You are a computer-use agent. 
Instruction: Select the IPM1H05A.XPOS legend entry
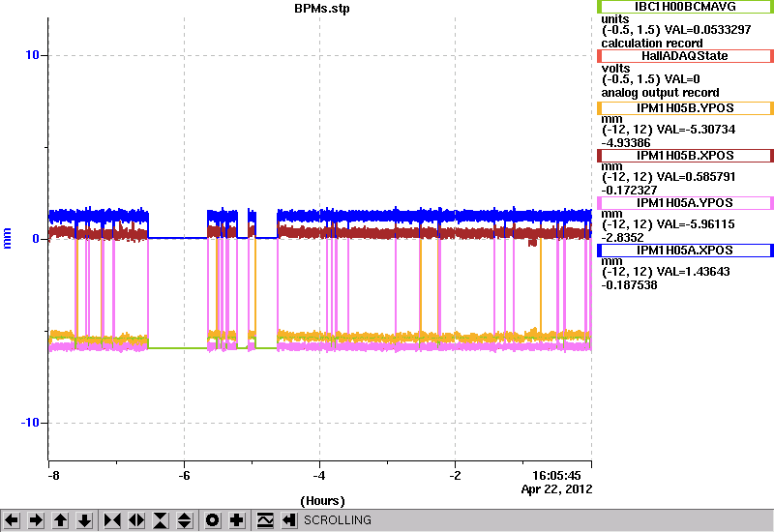coord(686,251)
